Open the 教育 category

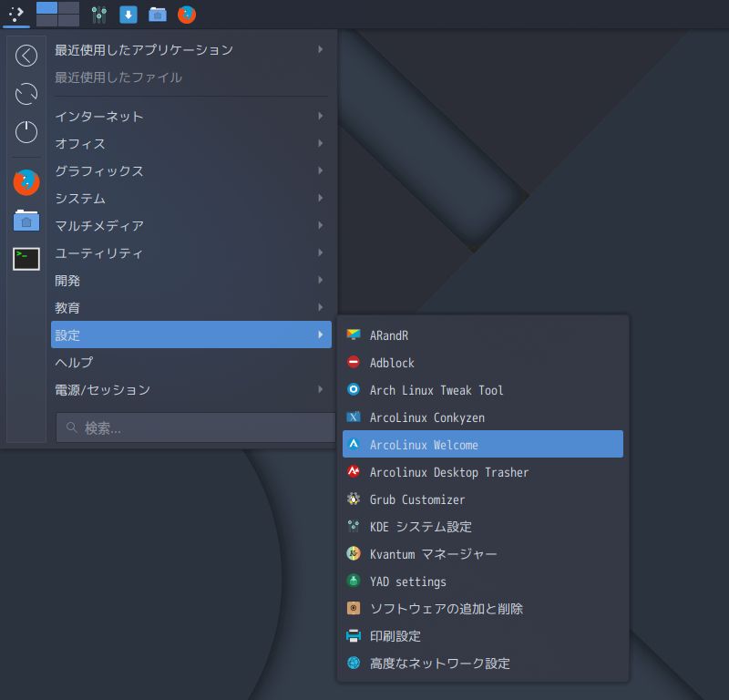[191, 307]
